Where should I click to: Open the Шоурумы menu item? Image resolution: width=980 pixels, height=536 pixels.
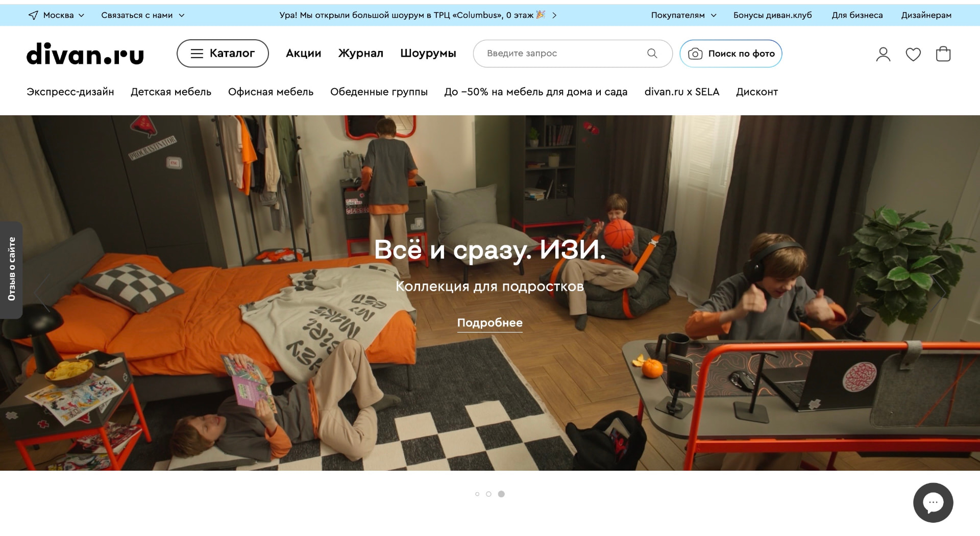428,54
